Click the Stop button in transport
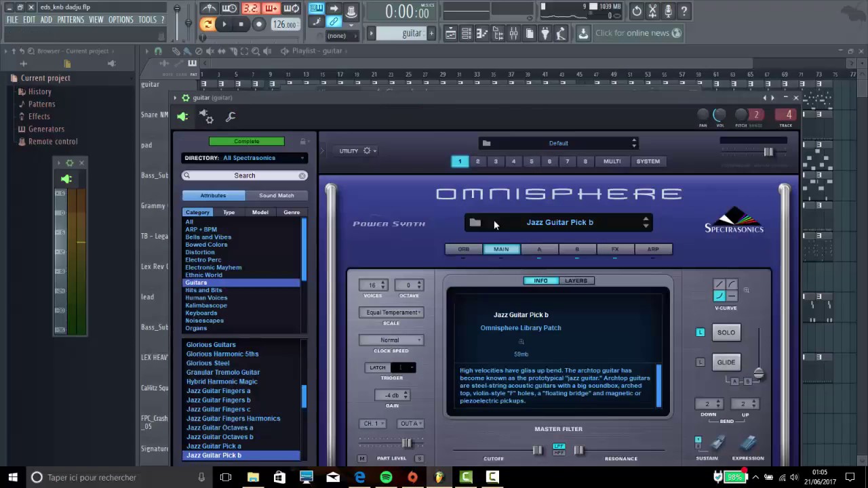The height and width of the screenshot is (488, 868). pos(241,24)
